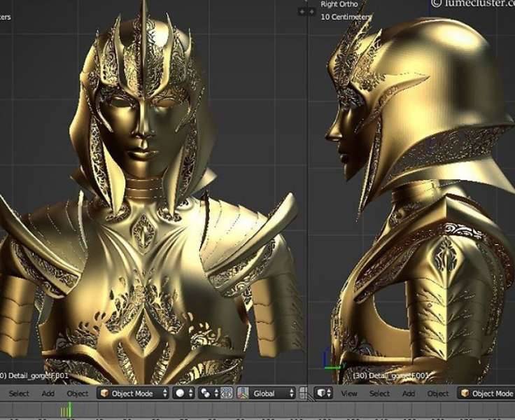Viewport: 515px width, 420px height.
Task: Open Object Mode dropdown in left viewport
Action: [x=133, y=393]
